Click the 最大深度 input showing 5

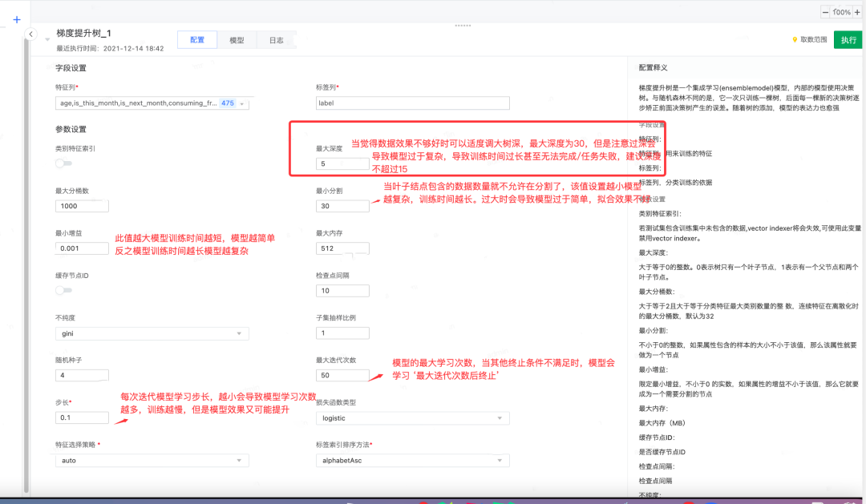342,163
